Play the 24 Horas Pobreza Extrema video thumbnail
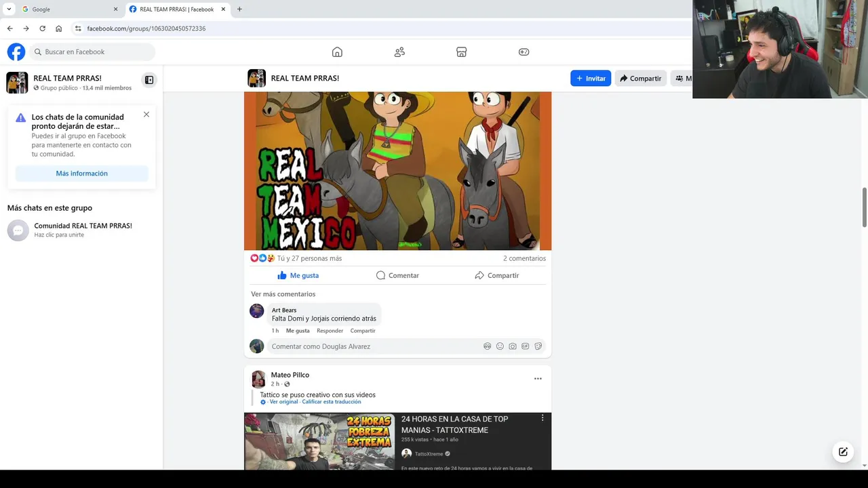The width and height of the screenshot is (868, 488). tap(319, 441)
